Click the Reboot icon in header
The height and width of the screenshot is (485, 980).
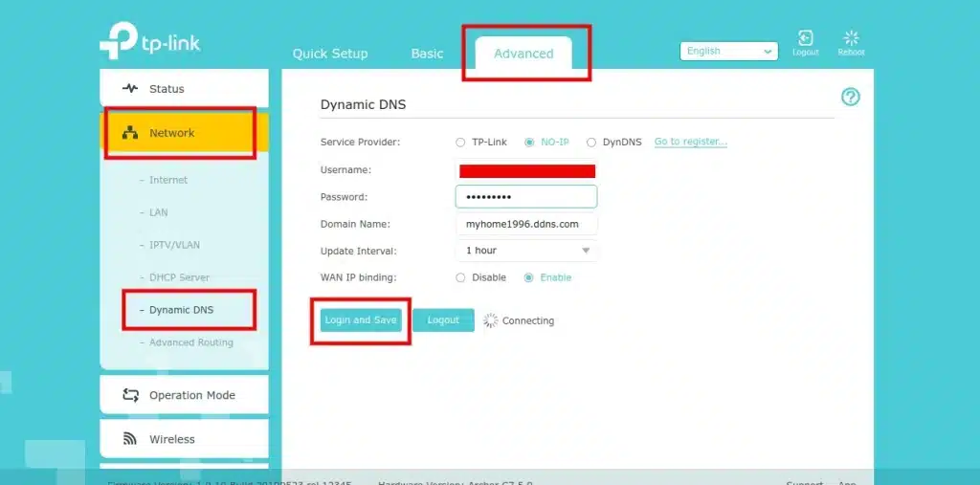coord(850,38)
